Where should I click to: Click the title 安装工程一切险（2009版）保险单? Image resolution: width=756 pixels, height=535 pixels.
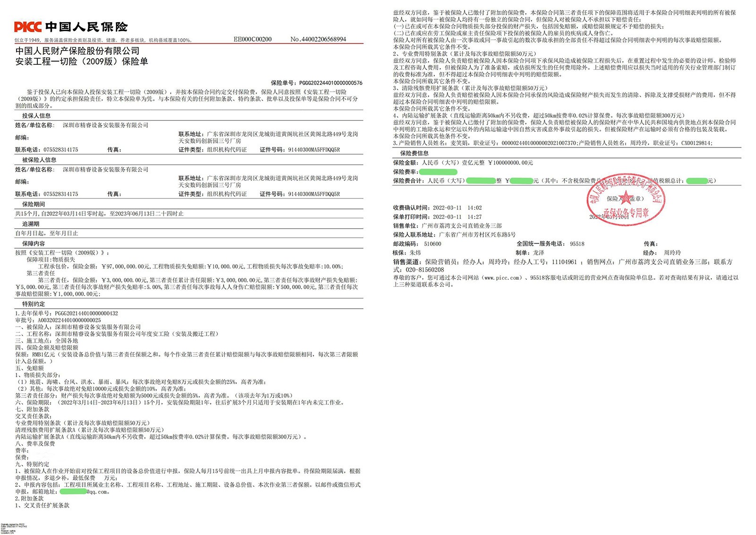click(x=82, y=61)
